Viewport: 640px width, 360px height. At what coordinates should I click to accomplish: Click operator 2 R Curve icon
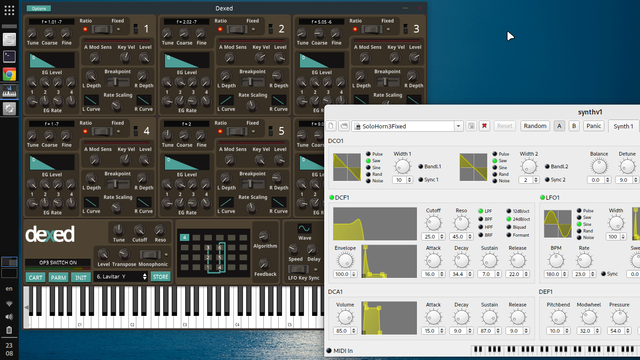278,100
